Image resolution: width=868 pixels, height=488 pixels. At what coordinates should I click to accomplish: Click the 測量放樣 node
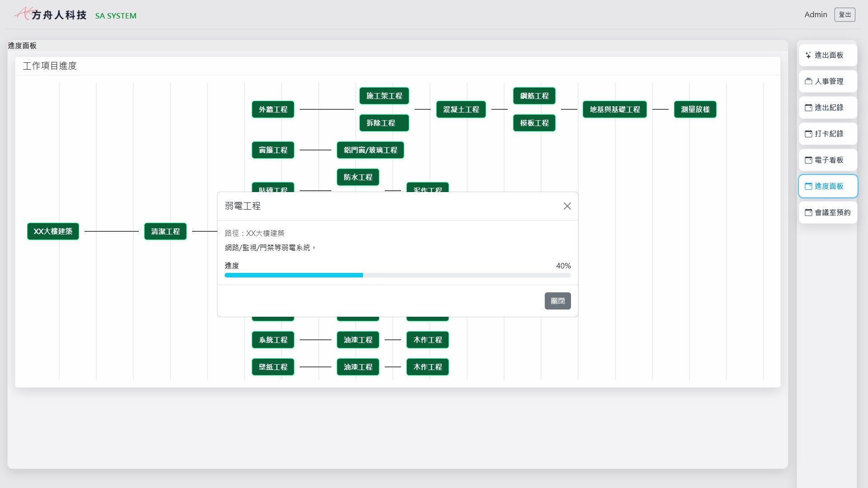[695, 109]
